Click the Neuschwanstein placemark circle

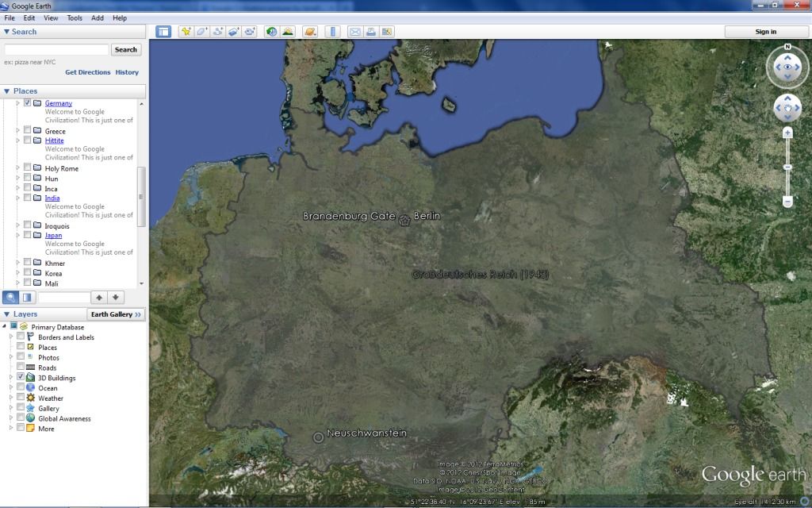coord(319,437)
